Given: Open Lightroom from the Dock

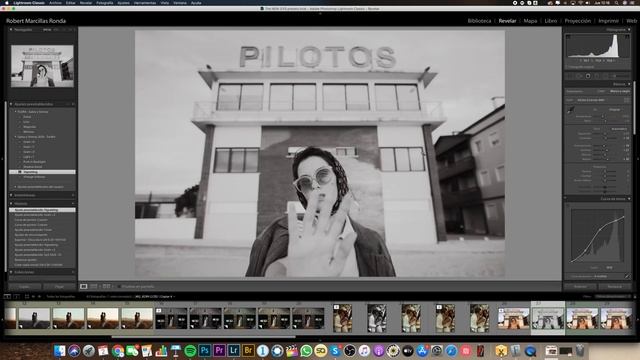Looking at the screenshot, I should (233, 350).
